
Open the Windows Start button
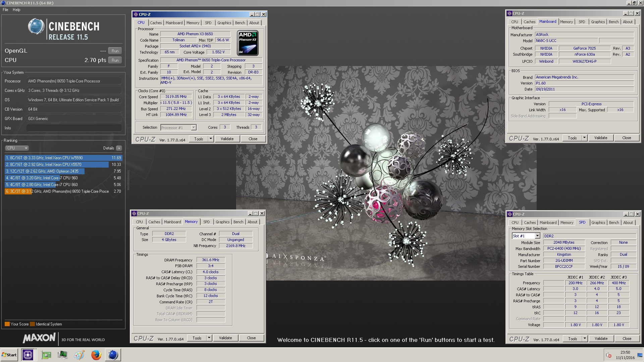[9, 355]
